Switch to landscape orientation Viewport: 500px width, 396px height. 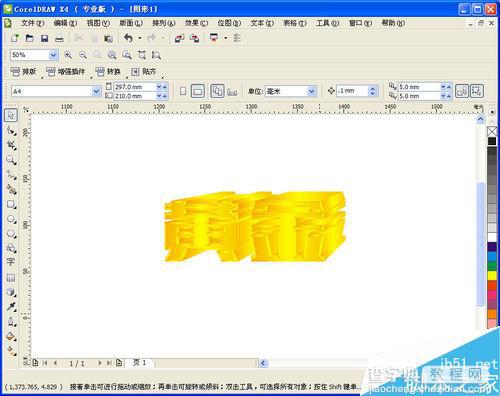198,91
